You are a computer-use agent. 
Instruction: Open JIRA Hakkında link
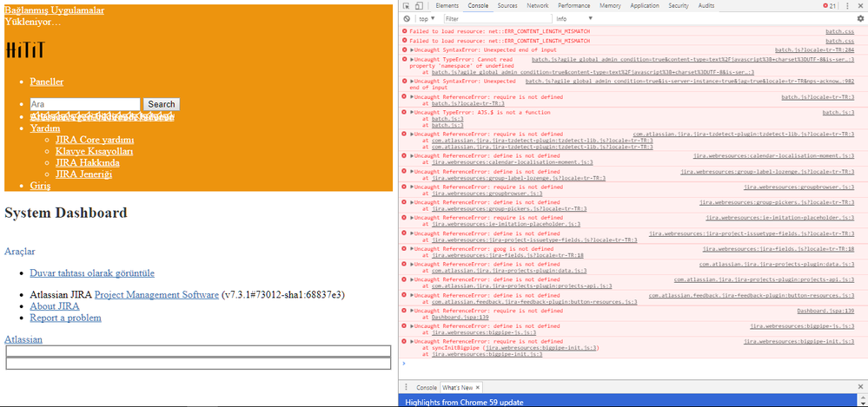pos(88,163)
